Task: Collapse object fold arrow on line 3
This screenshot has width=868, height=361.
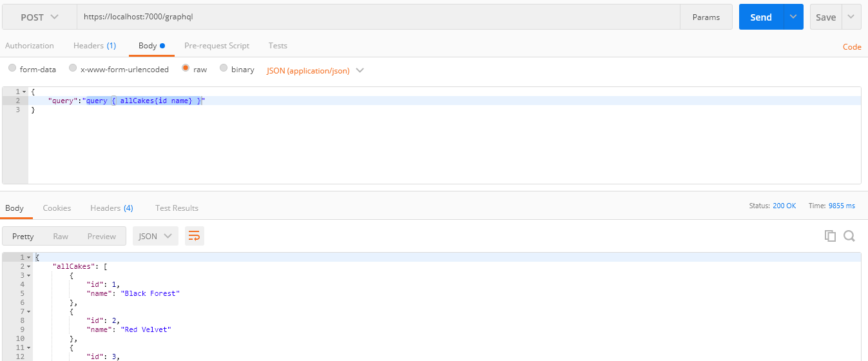Action: coord(28,275)
